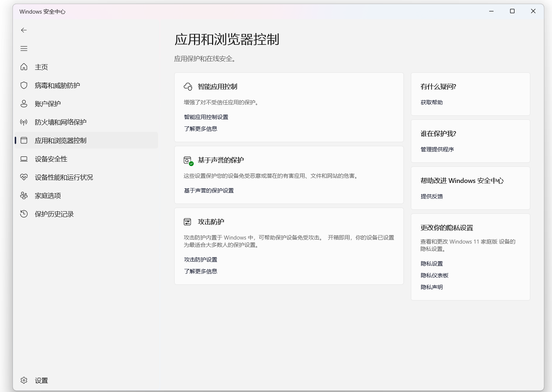Viewport: 552px width, 392px height.
Task: Click the home icon beside 主页
Action: coord(24,67)
